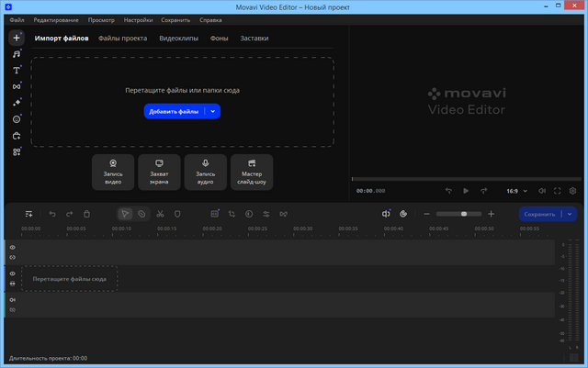Select the scissors split tool

click(159, 214)
